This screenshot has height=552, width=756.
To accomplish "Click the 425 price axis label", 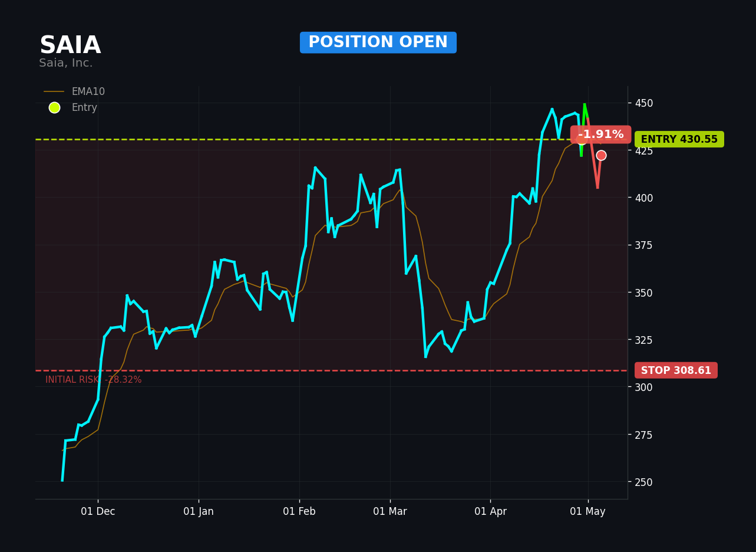I will pos(644,150).
